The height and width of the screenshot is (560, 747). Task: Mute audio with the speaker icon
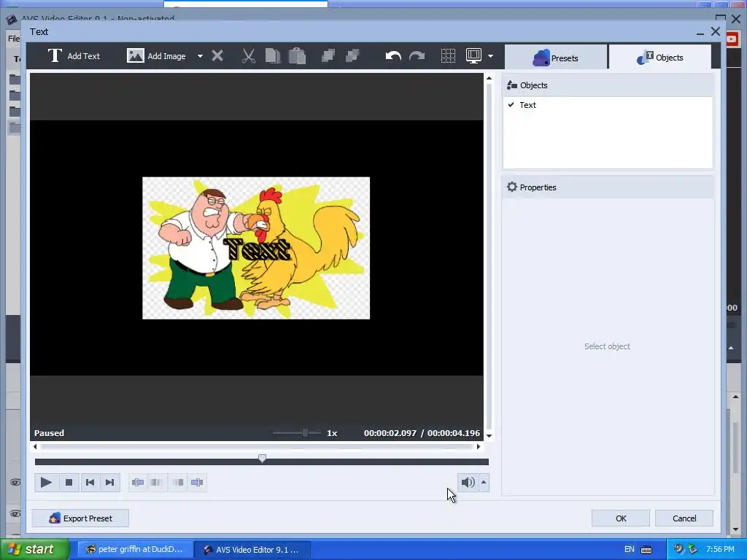pos(468,483)
